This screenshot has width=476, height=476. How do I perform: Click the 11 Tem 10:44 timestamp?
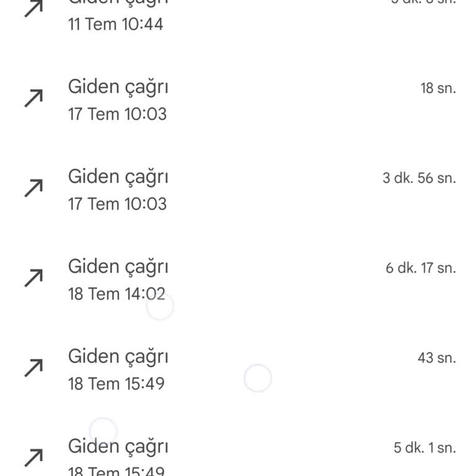tap(115, 25)
